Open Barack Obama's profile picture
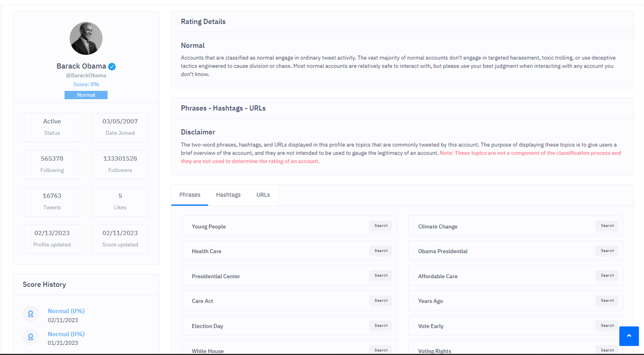 point(86,39)
